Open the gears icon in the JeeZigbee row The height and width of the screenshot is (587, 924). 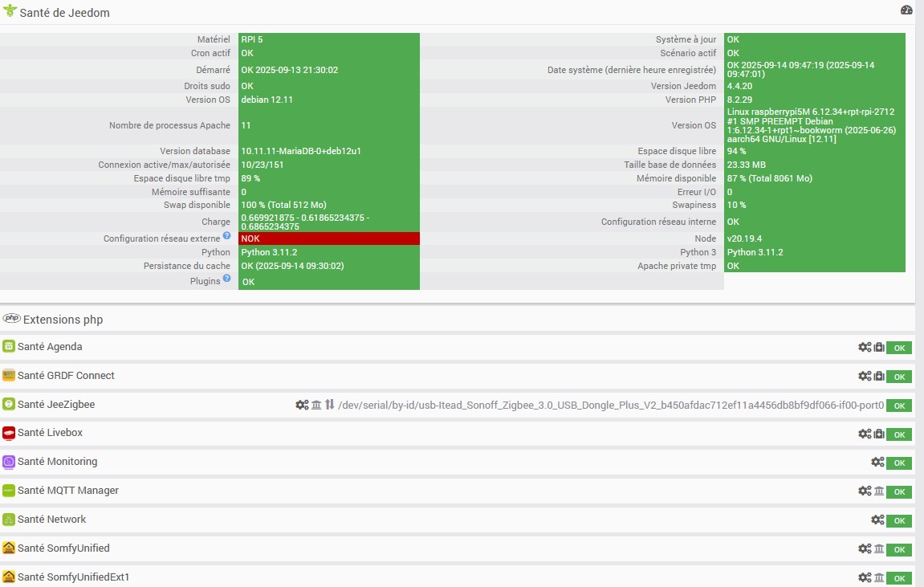point(302,404)
